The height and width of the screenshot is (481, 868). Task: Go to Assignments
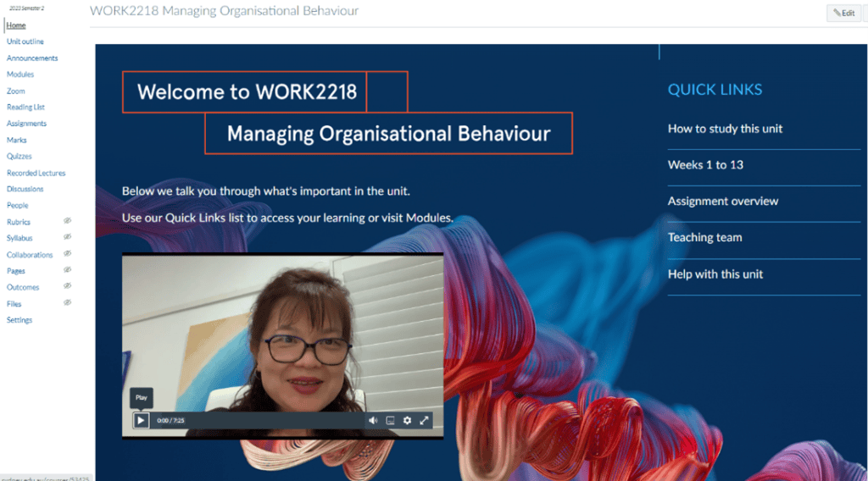point(26,124)
